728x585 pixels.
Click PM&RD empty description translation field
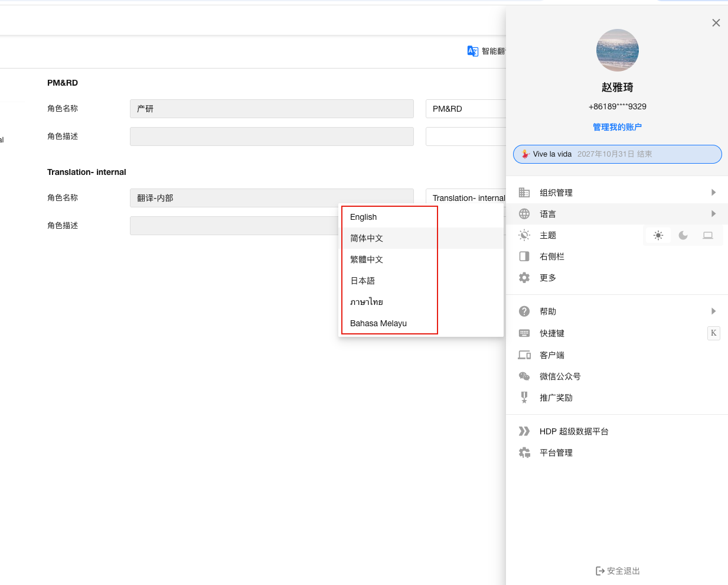coord(466,136)
